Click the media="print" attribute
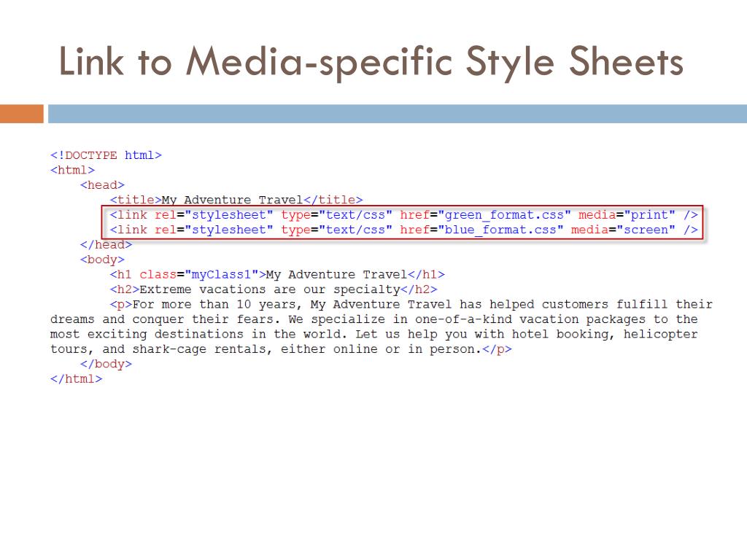 click(x=627, y=215)
